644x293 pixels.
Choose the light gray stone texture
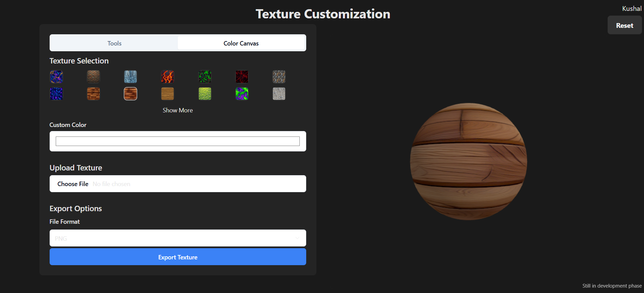pos(279,94)
